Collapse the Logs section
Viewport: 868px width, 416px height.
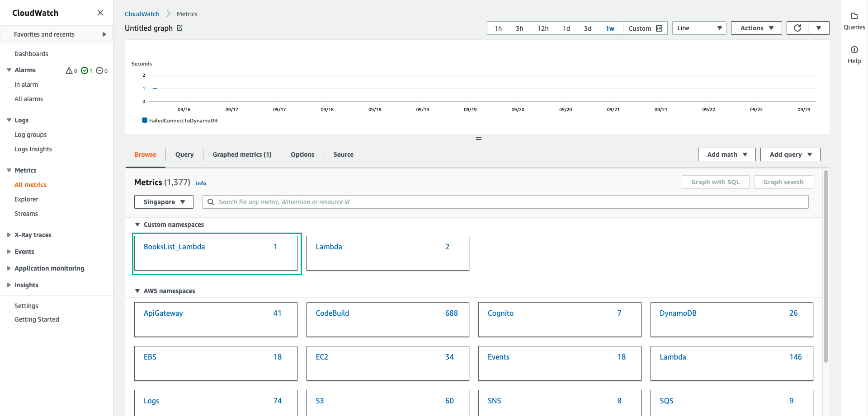point(9,120)
